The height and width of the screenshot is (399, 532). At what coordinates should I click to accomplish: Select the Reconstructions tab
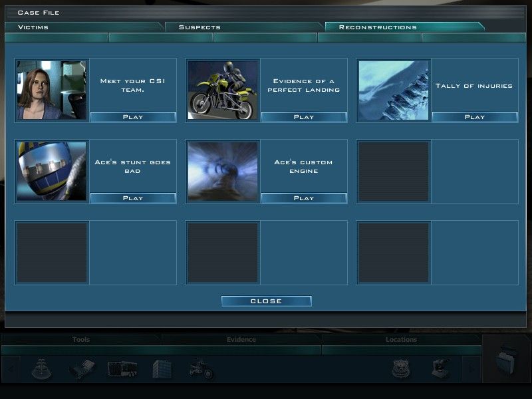pyautogui.click(x=404, y=27)
